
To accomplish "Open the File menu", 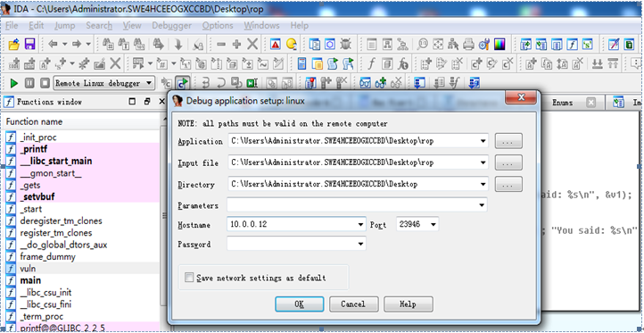I will pos(12,26).
